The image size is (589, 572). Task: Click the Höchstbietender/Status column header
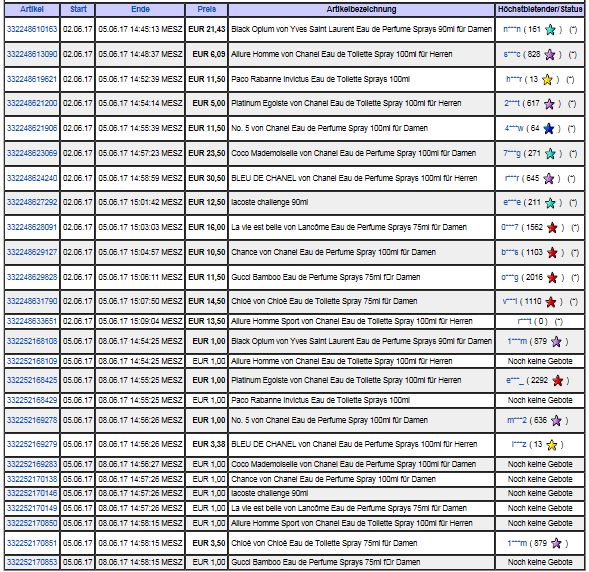tap(540, 9)
